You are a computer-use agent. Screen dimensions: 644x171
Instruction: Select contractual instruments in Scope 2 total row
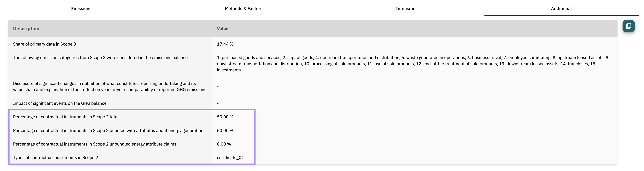click(x=313, y=117)
